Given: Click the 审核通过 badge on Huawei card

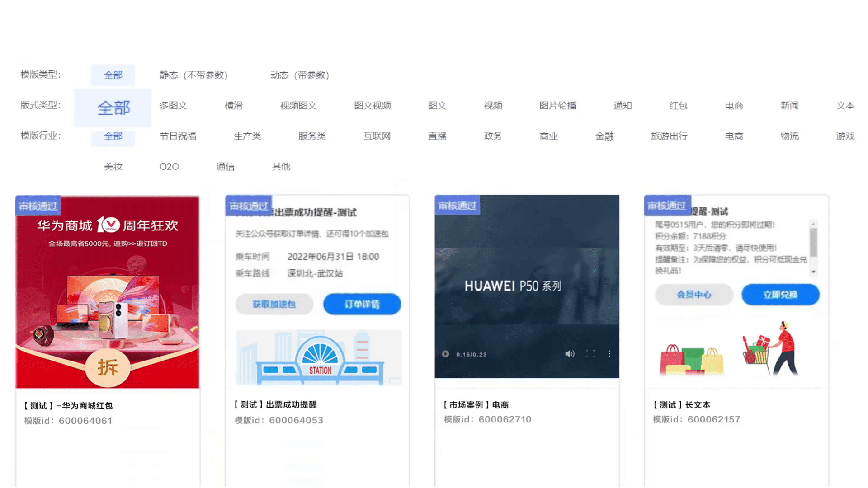Looking at the screenshot, I should click(38, 206).
